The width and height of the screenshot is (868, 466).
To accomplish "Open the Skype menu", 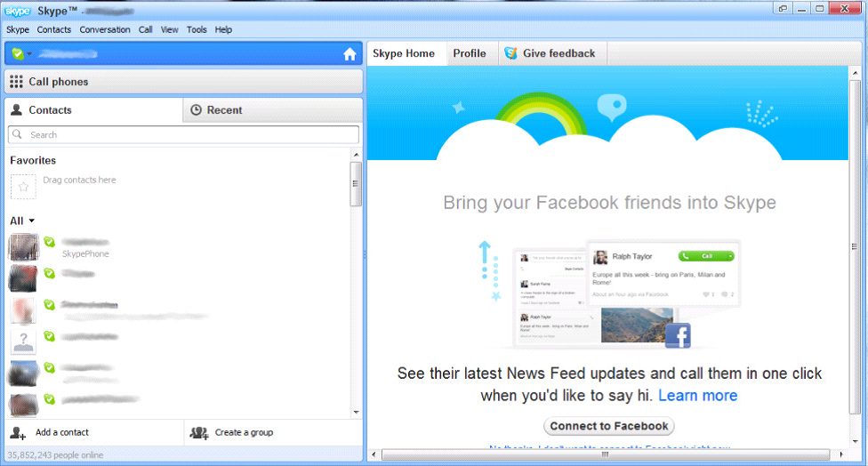I will tap(18, 29).
